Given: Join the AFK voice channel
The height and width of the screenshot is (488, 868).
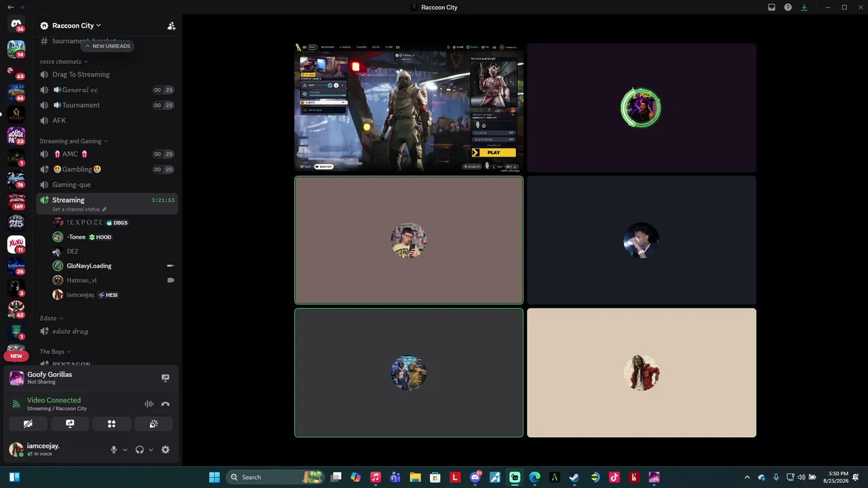Looking at the screenshot, I should [107, 121].
